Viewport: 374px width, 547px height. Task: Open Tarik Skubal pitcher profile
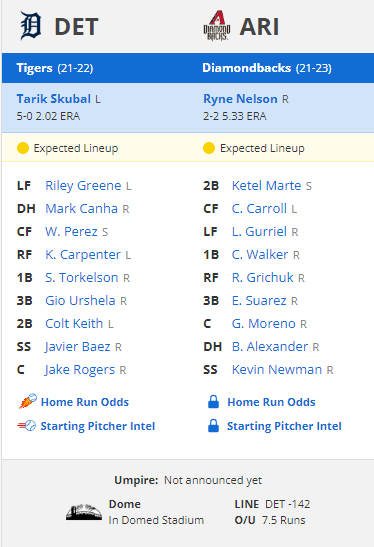(x=54, y=99)
